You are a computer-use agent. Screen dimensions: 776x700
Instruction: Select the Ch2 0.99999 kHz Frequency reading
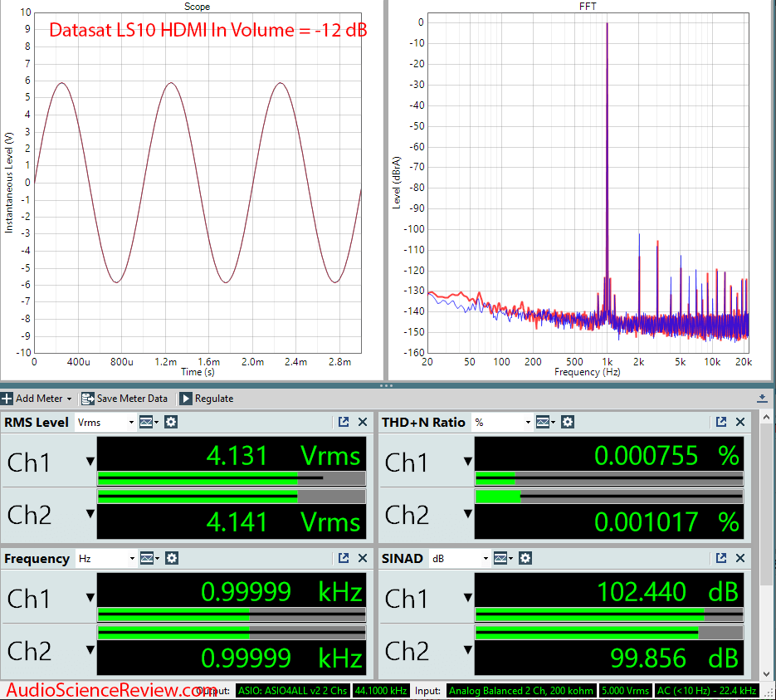click(232, 658)
